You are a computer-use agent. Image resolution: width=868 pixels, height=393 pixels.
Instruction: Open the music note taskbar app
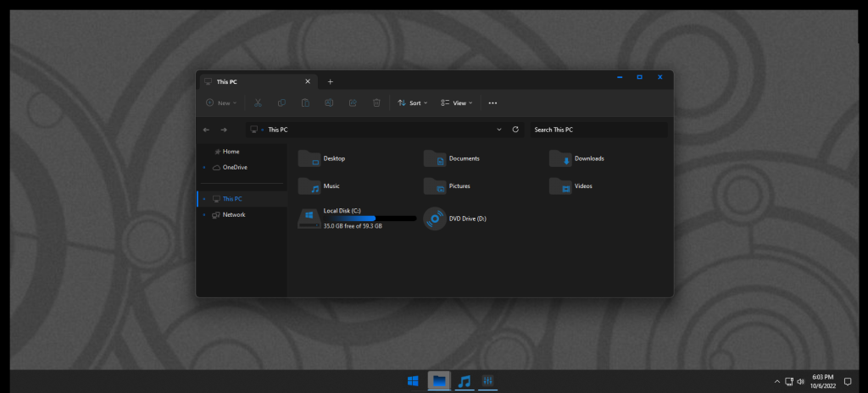tap(465, 381)
